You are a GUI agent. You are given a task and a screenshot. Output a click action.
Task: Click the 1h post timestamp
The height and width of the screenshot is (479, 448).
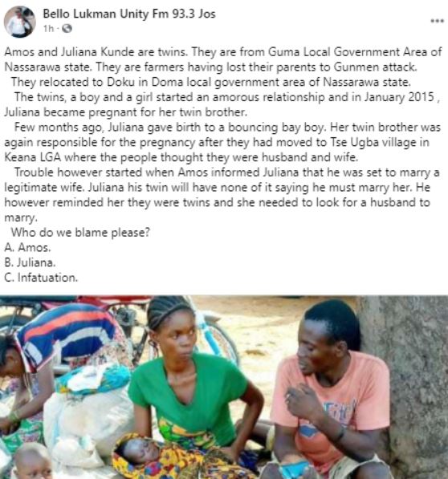coord(48,29)
